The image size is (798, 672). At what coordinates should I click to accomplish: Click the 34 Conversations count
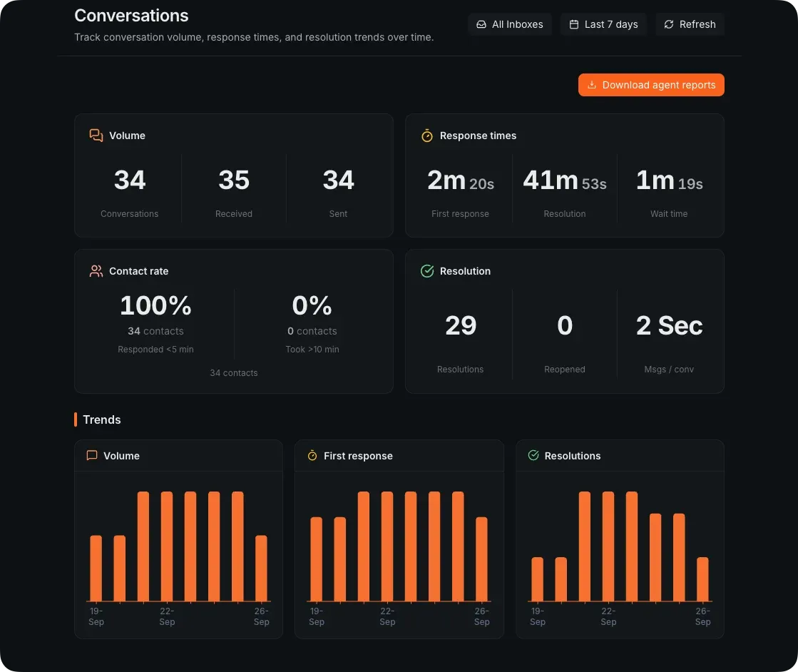pyautogui.click(x=130, y=180)
